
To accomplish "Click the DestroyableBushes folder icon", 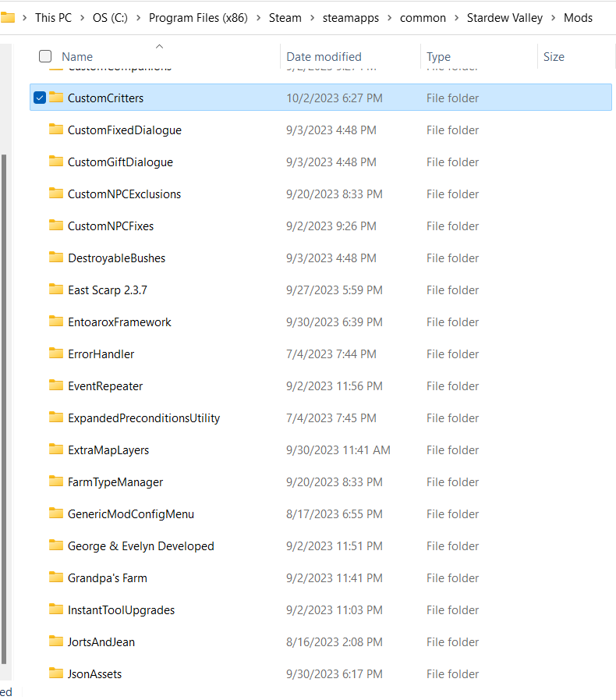I will [x=55, y=258].
